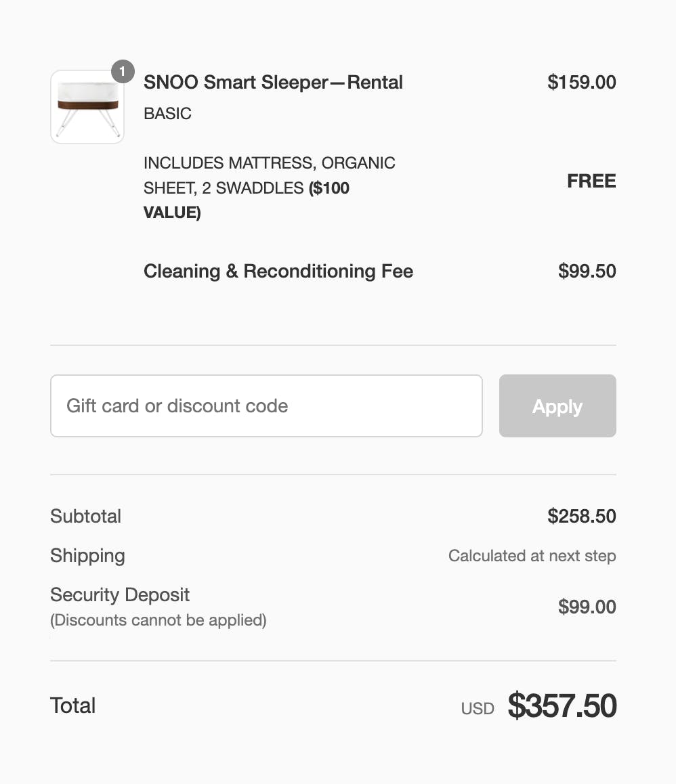Image resolution: width=676 pixels, height=784 pixels.
Task: Click the Security Deposit label
Action: 120,595
